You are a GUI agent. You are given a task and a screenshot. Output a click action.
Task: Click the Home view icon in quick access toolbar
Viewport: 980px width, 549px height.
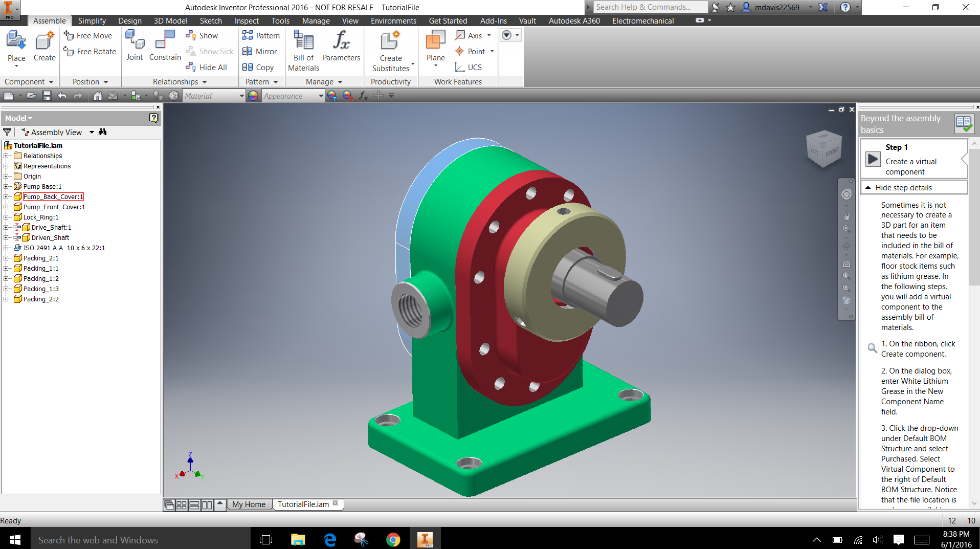[97, 96]
